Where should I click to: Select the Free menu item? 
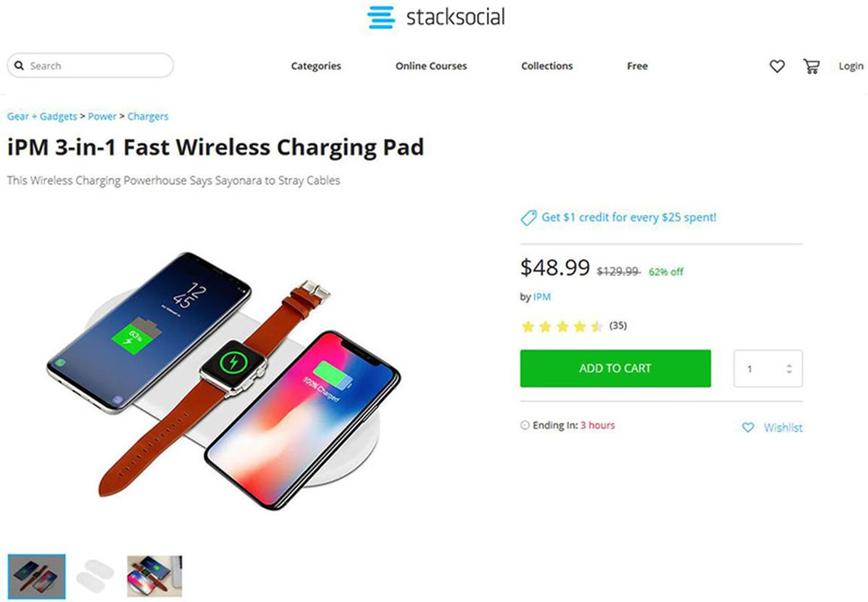(637, 66)
